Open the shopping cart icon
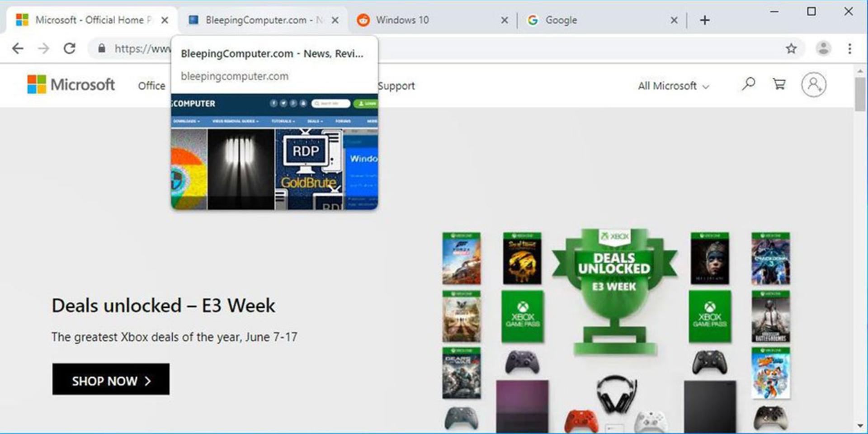 [779, 84]
